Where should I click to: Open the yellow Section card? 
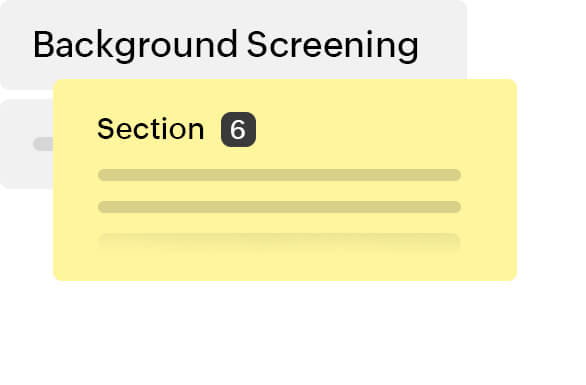tap(285, 180)
